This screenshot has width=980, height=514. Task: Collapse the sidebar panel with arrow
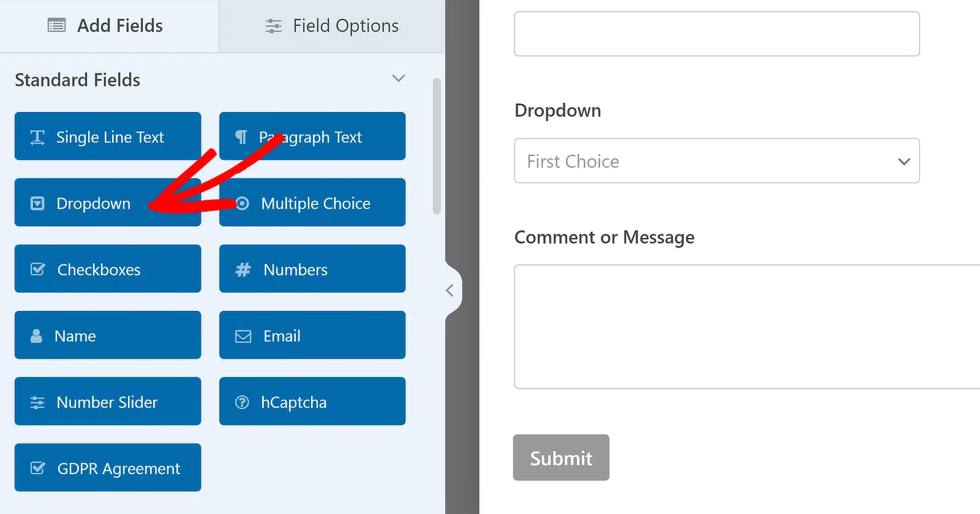pos(450,290)
